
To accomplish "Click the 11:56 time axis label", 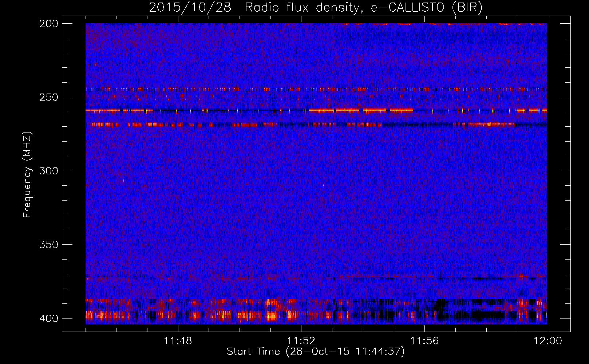I will (x=424, y=341).
